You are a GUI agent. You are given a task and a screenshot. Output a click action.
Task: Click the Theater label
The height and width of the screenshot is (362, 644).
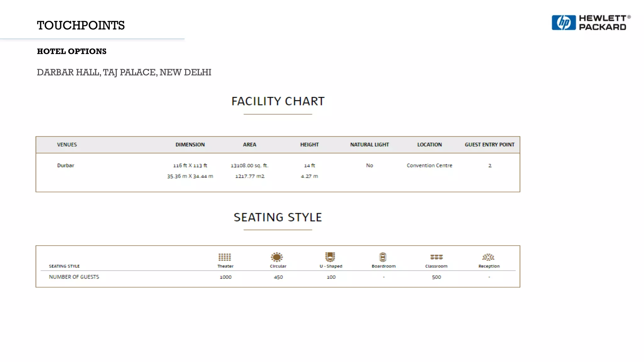(x=225, y=266)
